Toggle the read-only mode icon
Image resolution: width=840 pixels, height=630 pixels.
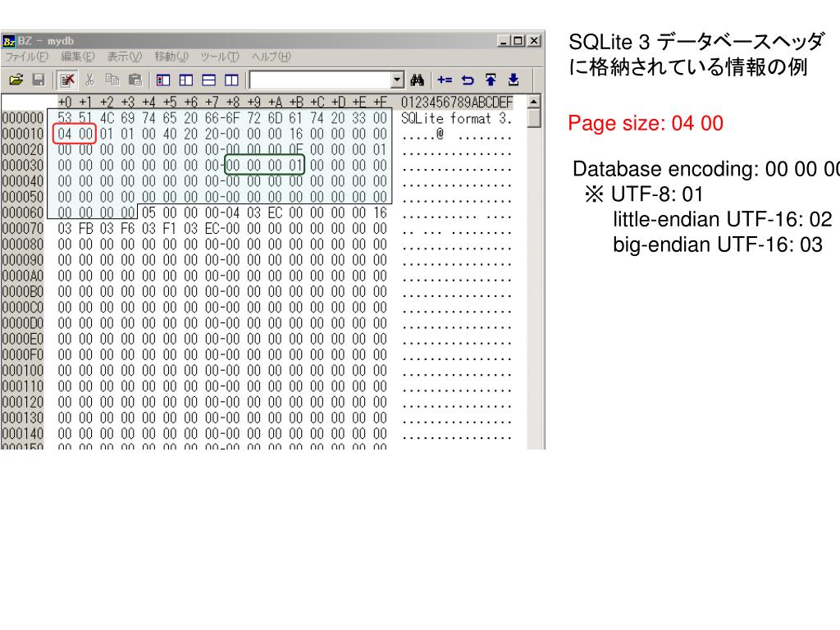(x=67, y=80)
